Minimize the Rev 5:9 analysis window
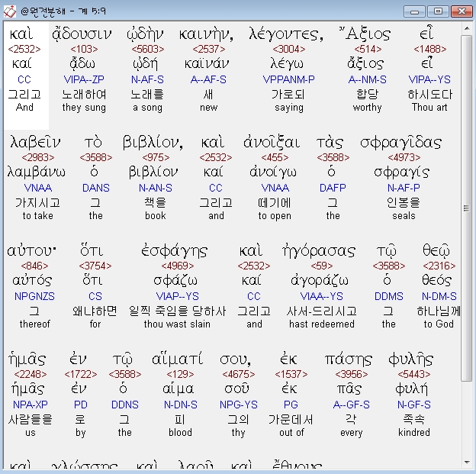The height and width of the screenshot is (474, 476). tap(415, 11)
